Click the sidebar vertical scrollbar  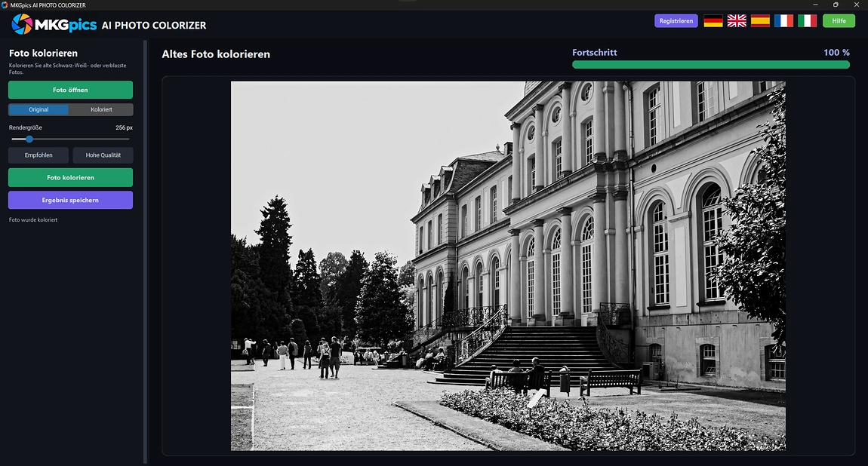click(146, 252)
